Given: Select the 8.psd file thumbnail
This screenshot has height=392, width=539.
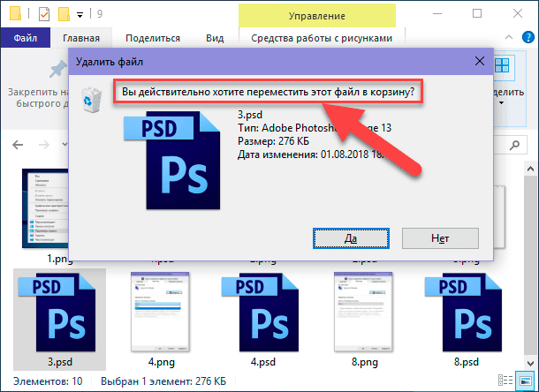Looking at the screenshot, I should [x=463, y=312].
